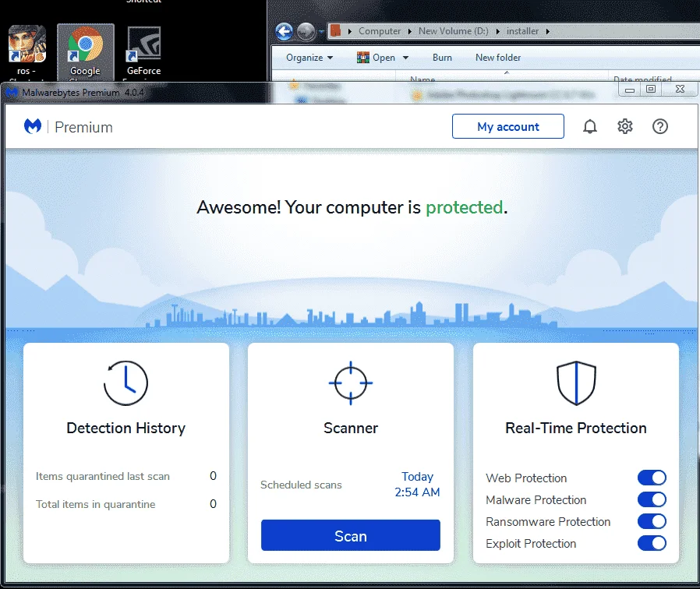This screenshot has height=589, width=700.
Task: Click Total items in quarantine label
Action: pos(96,504)
